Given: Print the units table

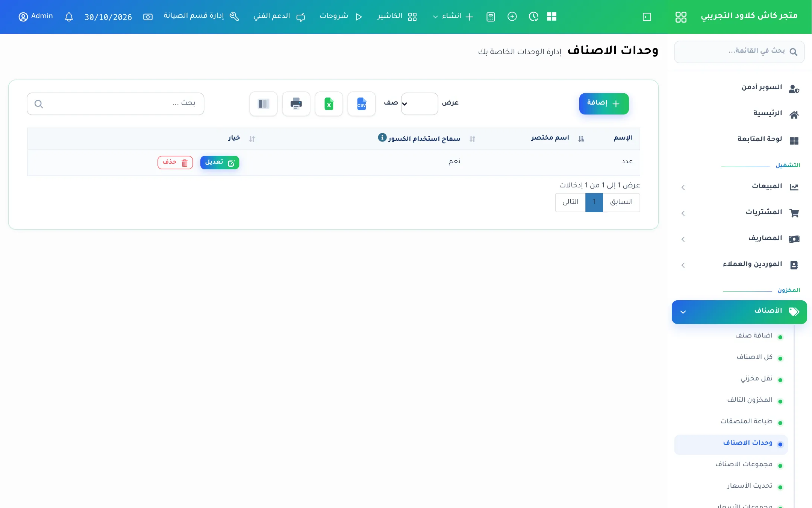Looking at the screenshot, I should point(296,104).
